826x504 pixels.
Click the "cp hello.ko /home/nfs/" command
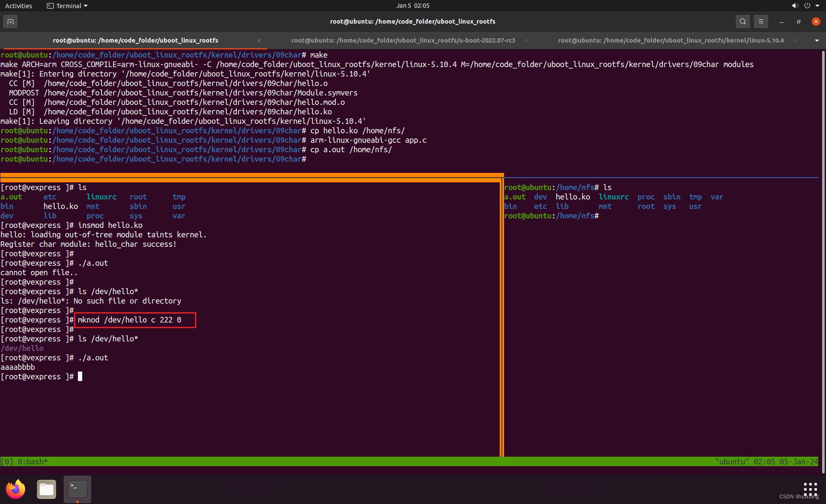(x=358, y=131)
